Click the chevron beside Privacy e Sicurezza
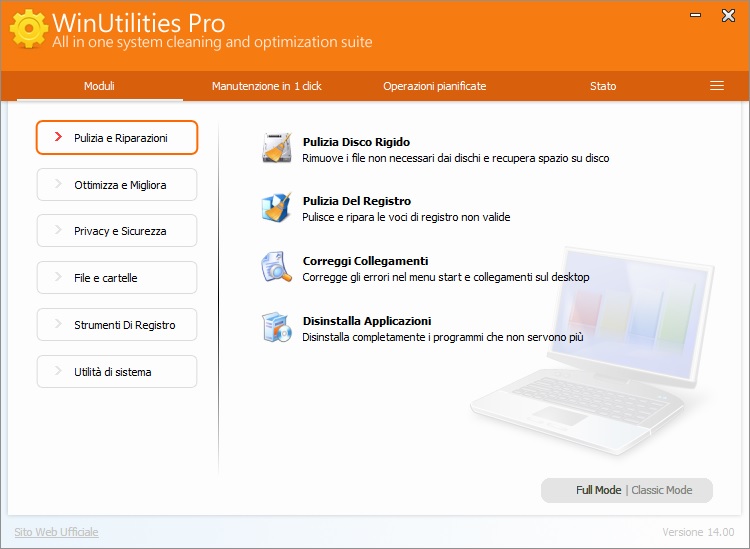The height and width of the screenshot is (549, 750). click(x=58, y=230)
